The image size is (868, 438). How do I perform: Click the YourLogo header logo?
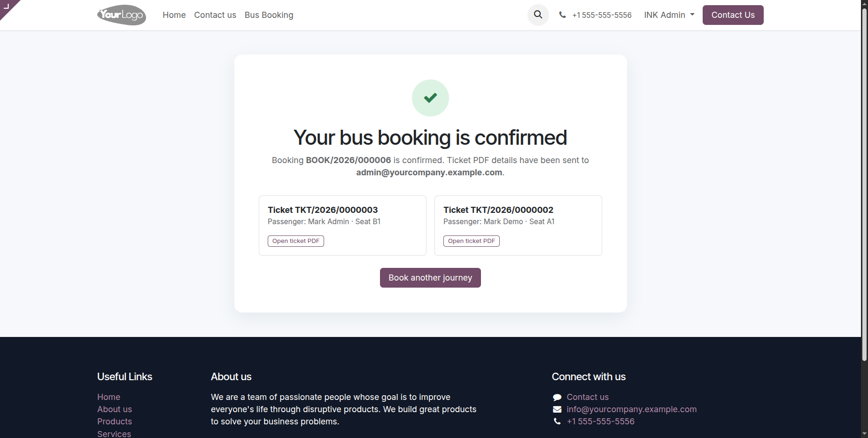coord(122,15)
